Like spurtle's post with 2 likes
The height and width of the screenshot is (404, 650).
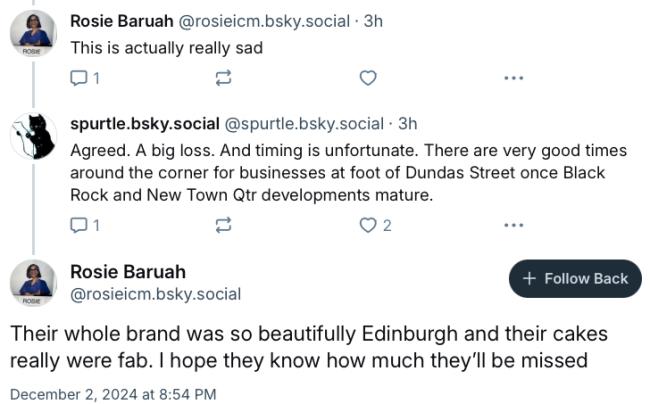pos(375,225)
